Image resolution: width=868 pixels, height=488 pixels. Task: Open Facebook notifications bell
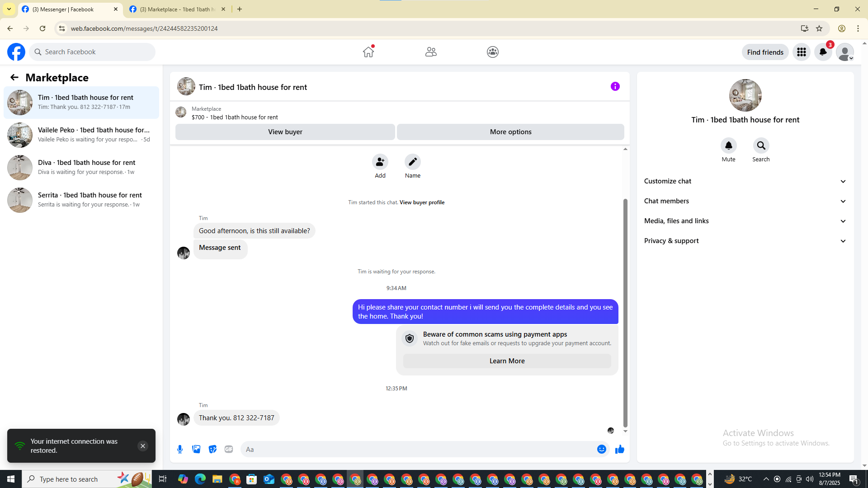(x=823, y=52)
